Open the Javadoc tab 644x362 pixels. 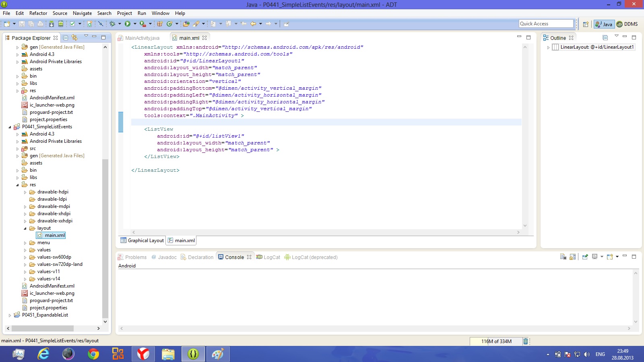[x=164, y=257]
